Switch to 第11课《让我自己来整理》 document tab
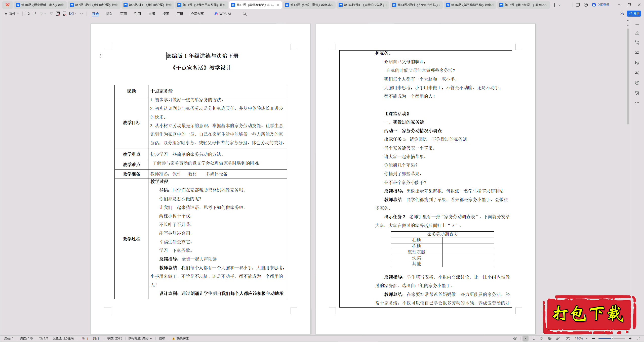This screenshot has width=644, height=342. pyautogui.click(x=201, y=5)
